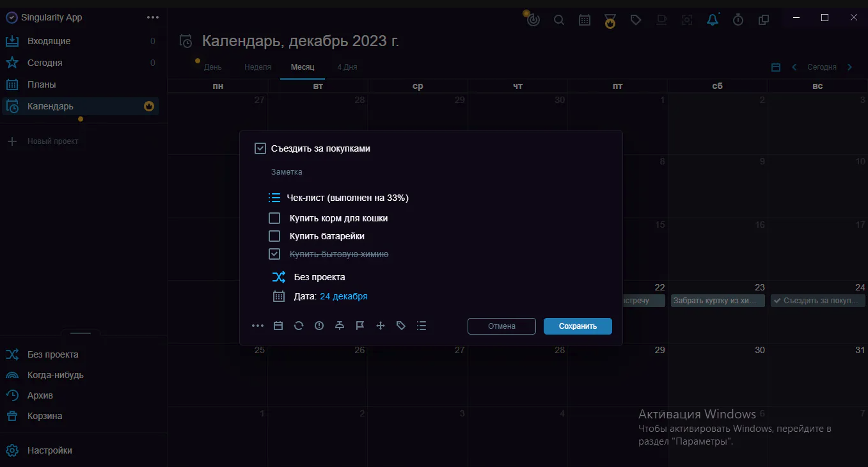Add a tag with the task tag icon
The width and height of the screenshot is (868, 467).
(401, 326)
